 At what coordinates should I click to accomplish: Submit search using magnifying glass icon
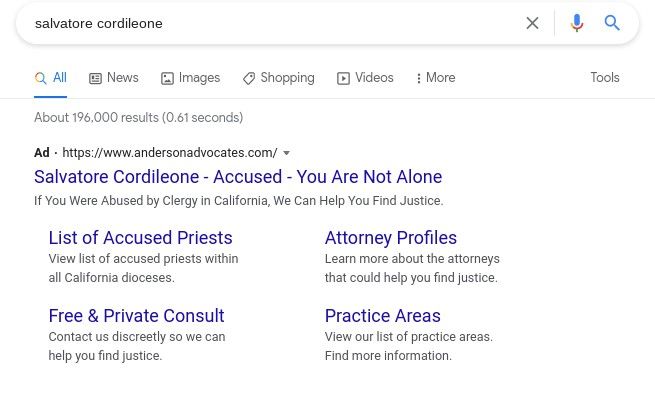[612, 23]
